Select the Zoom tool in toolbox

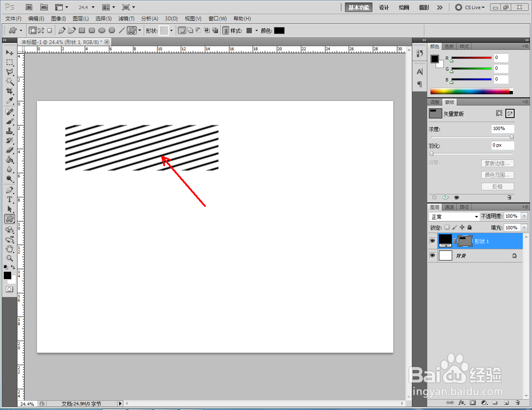pos(10,258)
